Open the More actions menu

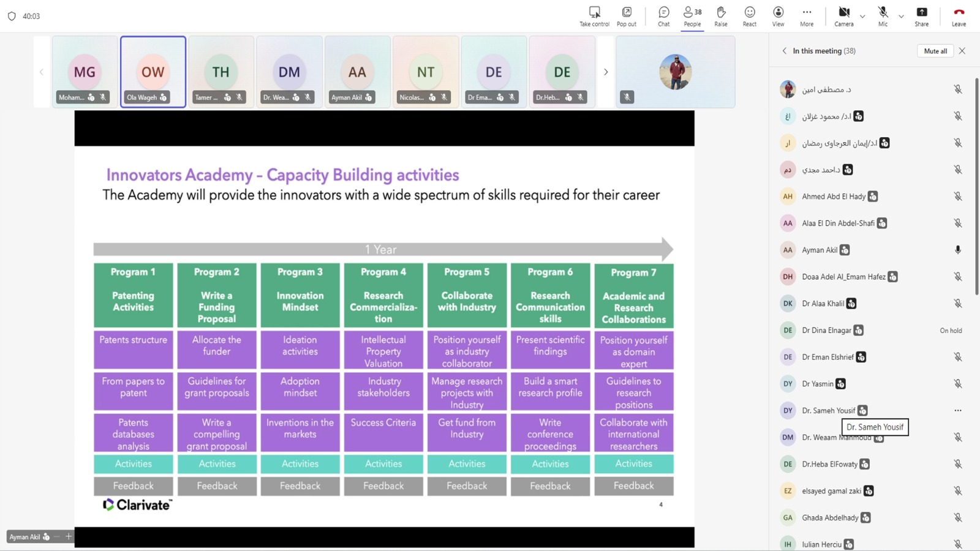click(x=807, y=12)
